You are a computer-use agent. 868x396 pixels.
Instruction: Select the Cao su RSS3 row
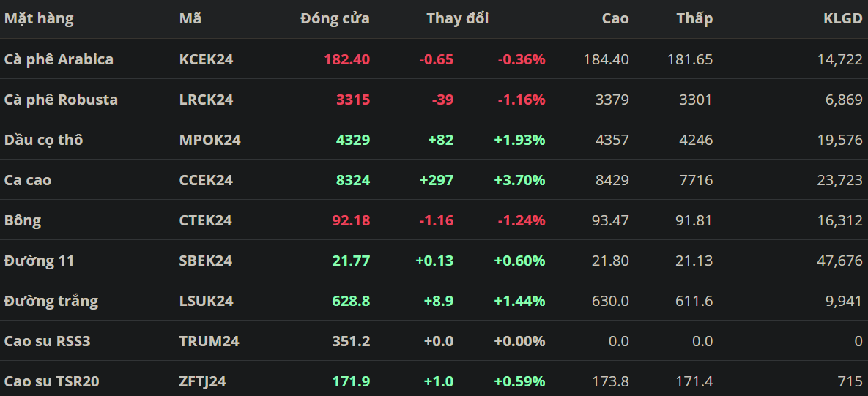(47, 341)
